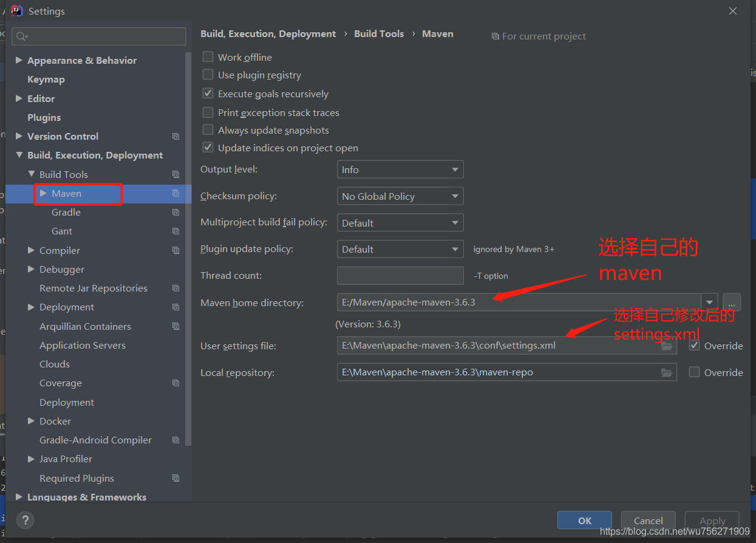
Task: Collapse the Build Tools node
Action: click(x=31, y=174)
